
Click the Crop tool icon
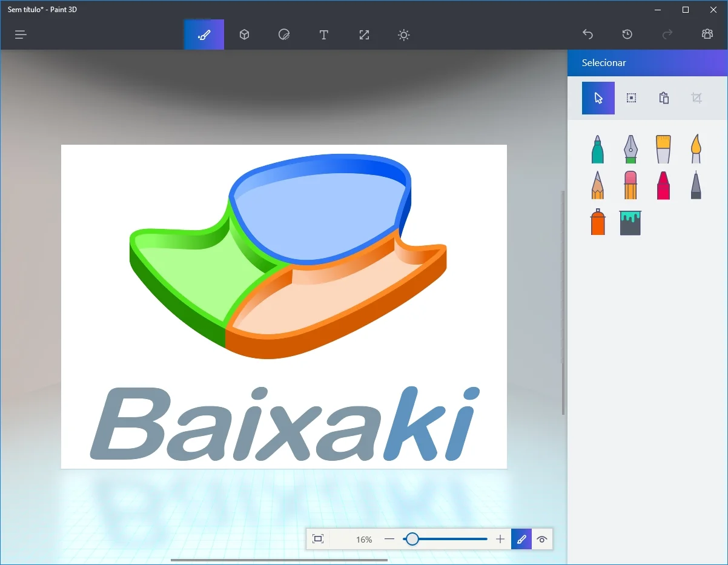coord(697,98)
